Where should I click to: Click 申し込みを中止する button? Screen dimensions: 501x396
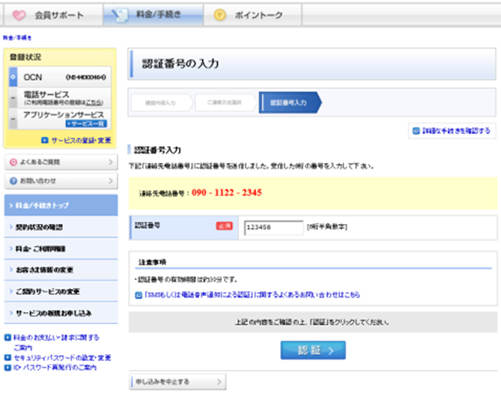[x=178, y=382]
